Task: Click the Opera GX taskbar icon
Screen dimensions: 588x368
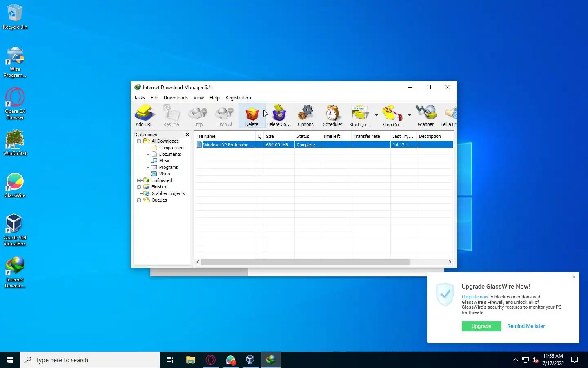Action: point(211,360)
